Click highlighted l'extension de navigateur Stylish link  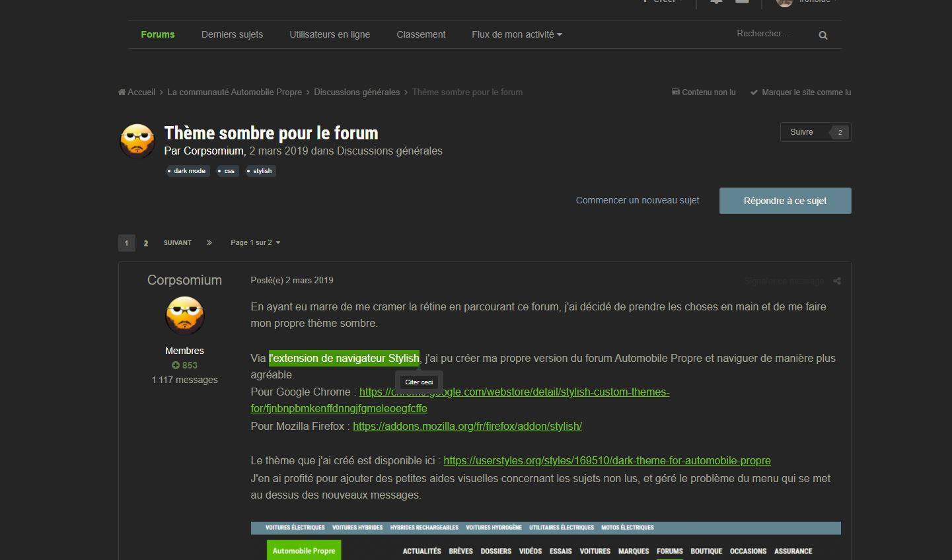click(344, 358)
